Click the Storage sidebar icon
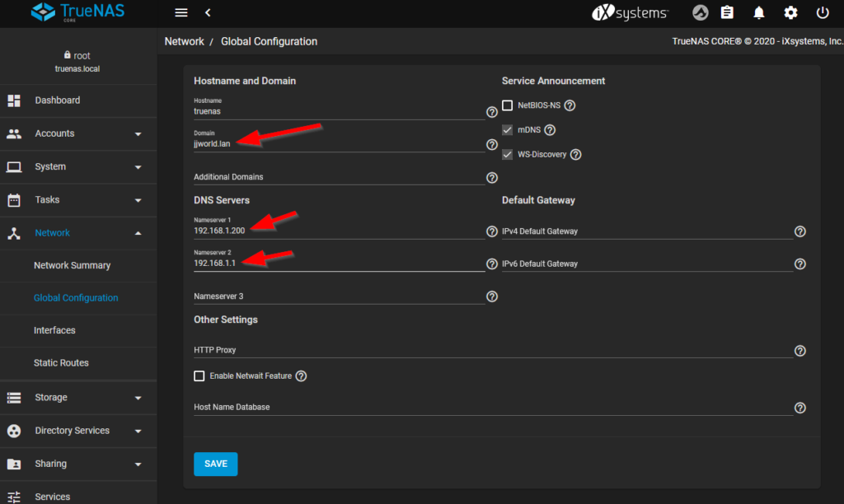Screen dimensions: 844x504 [x=14, y=398]
